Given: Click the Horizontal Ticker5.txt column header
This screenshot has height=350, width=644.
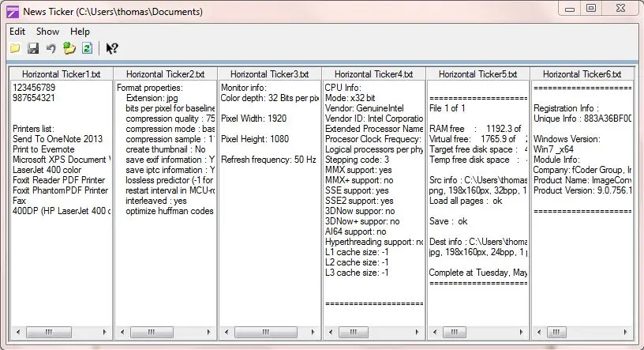Looking at the screenshot, I should [x=477, y=74].
